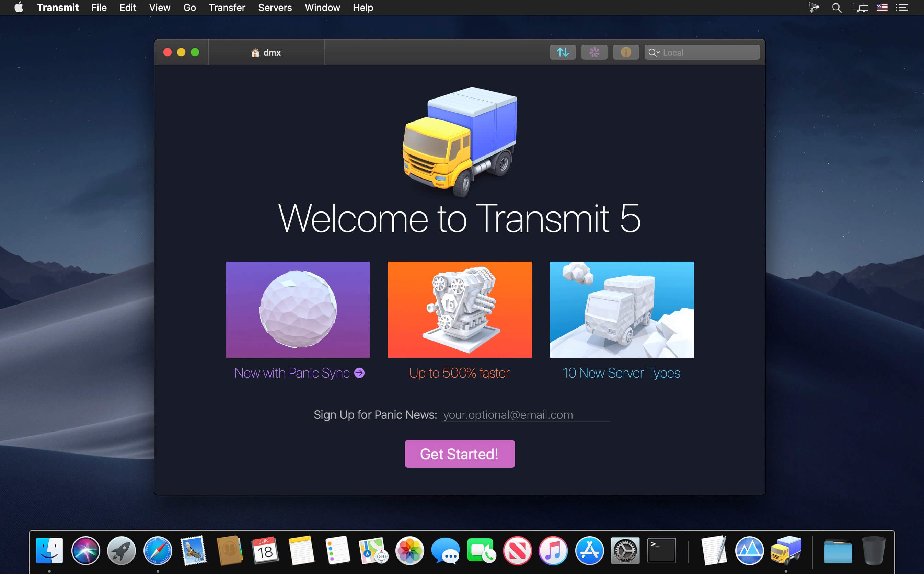Click the 10 New Server Types icon
Screen dimensions: 924x574
[x=621, y=308]
